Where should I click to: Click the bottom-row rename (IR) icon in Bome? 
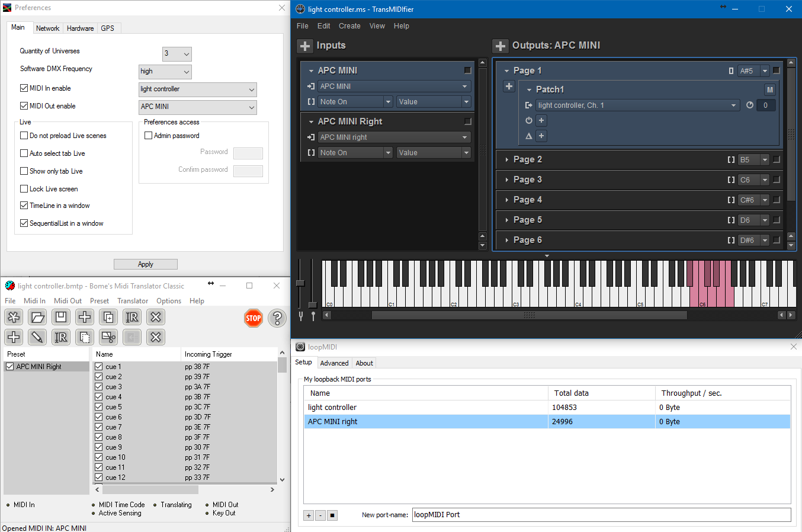coord(61,337)
